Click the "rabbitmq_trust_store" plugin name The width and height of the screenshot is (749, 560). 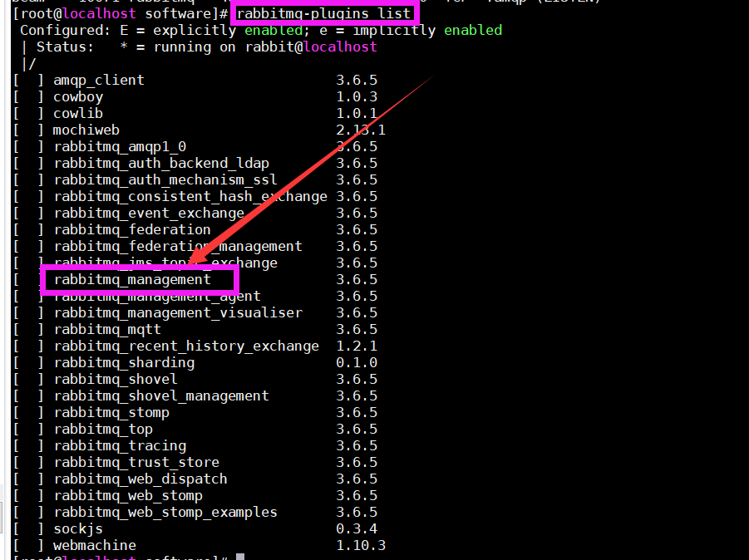[x=136, y=462]
